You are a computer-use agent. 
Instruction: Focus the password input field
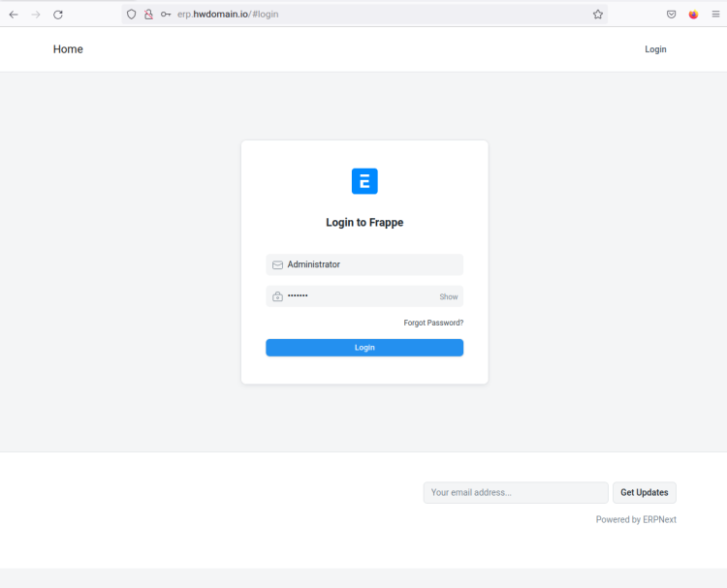coord(364,296)
